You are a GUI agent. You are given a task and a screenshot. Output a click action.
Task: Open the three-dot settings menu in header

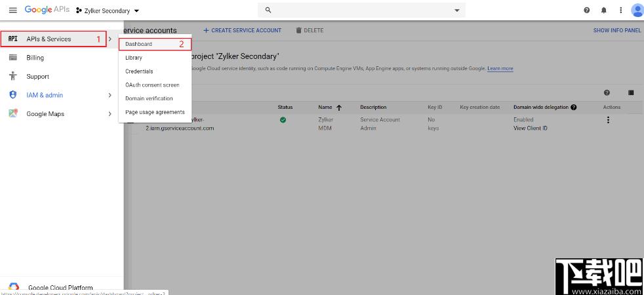620,10
